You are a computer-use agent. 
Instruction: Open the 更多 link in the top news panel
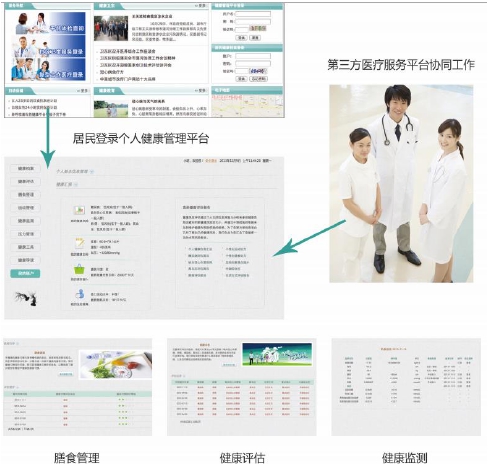201,6
